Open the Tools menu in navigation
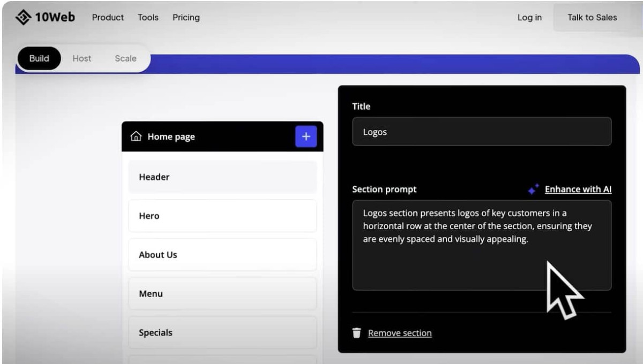 148,17
